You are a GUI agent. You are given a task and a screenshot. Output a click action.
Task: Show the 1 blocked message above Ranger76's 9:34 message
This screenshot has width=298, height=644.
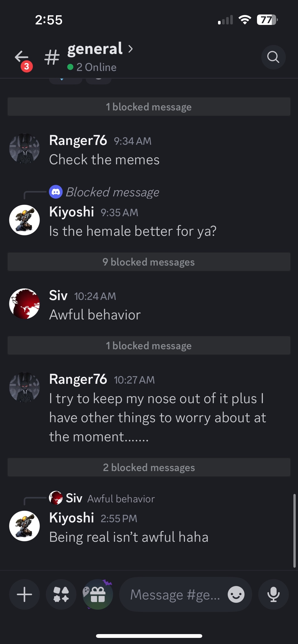tap(149, 107)
